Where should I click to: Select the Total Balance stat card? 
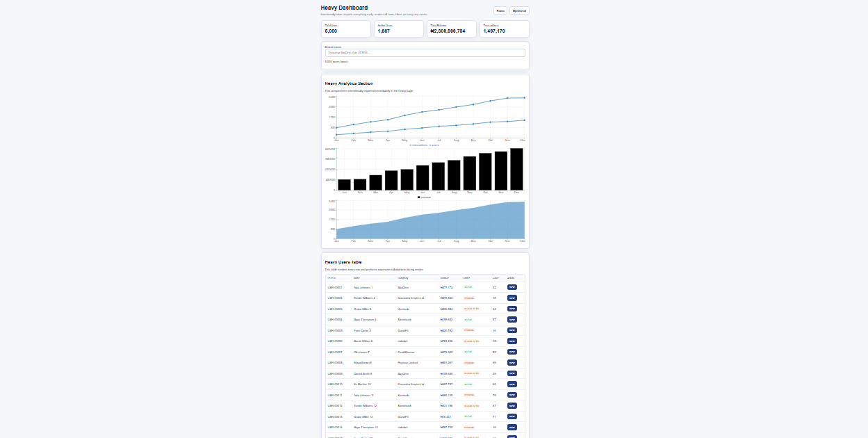(x=452, y=29)
